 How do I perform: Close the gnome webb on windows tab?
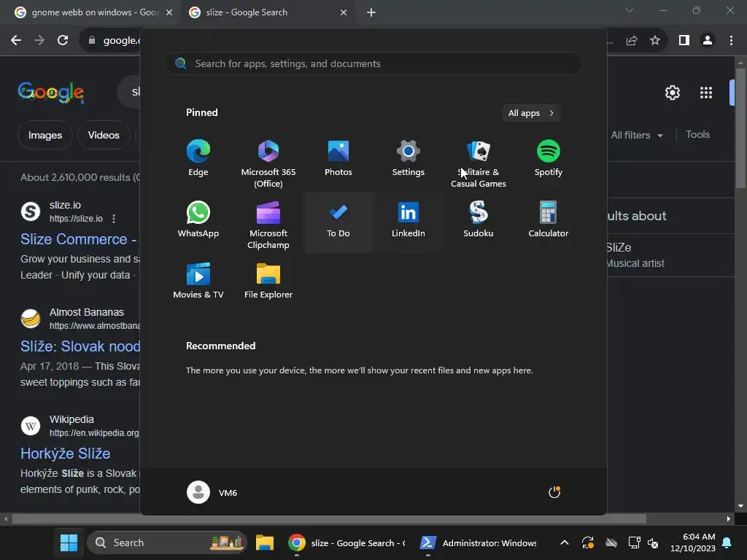(169, 12)
